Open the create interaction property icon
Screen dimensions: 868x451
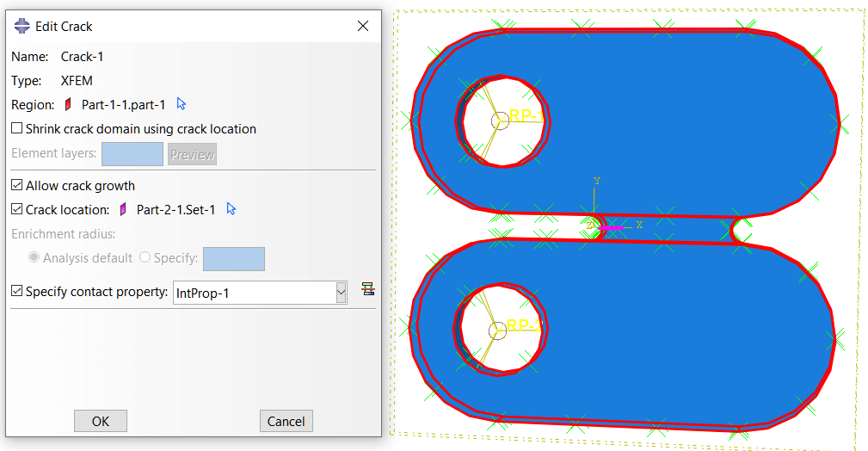[368, 289]
